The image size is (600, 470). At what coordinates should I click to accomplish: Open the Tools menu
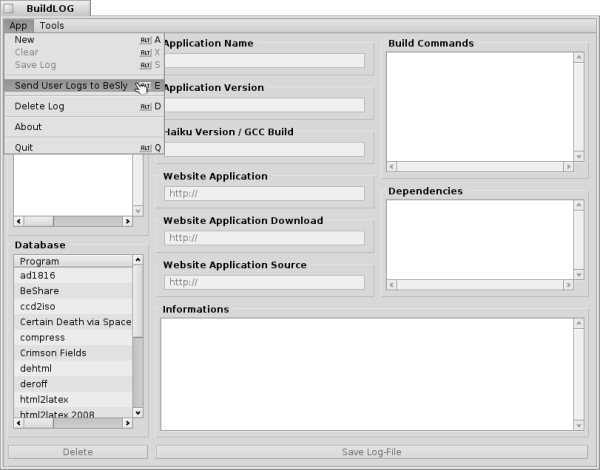(52, 25)
